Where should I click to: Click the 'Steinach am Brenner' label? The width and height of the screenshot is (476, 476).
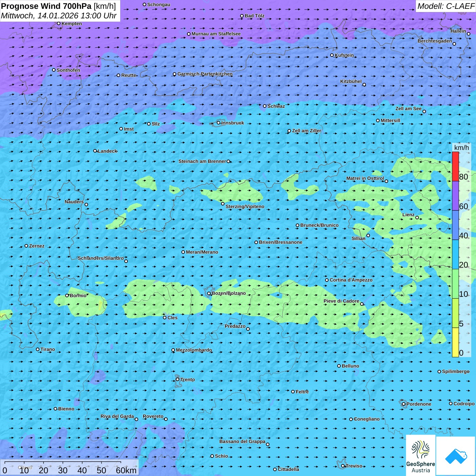pos(202,161)
